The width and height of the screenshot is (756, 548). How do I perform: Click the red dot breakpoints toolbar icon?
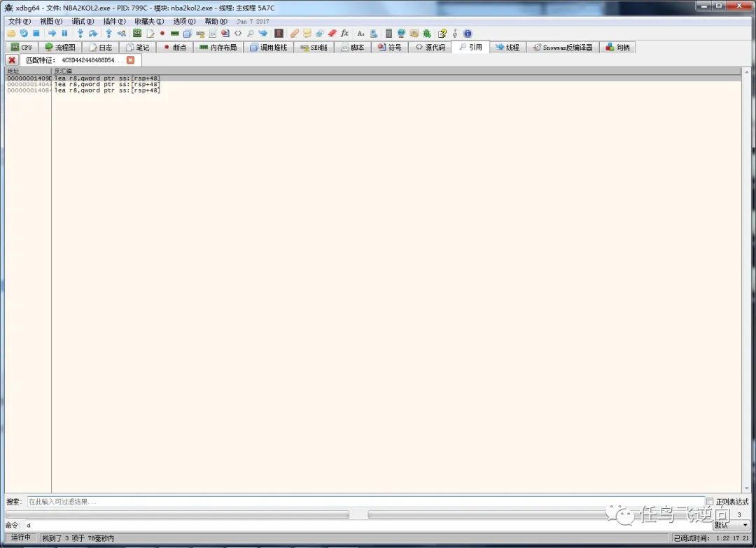[162, 34]
